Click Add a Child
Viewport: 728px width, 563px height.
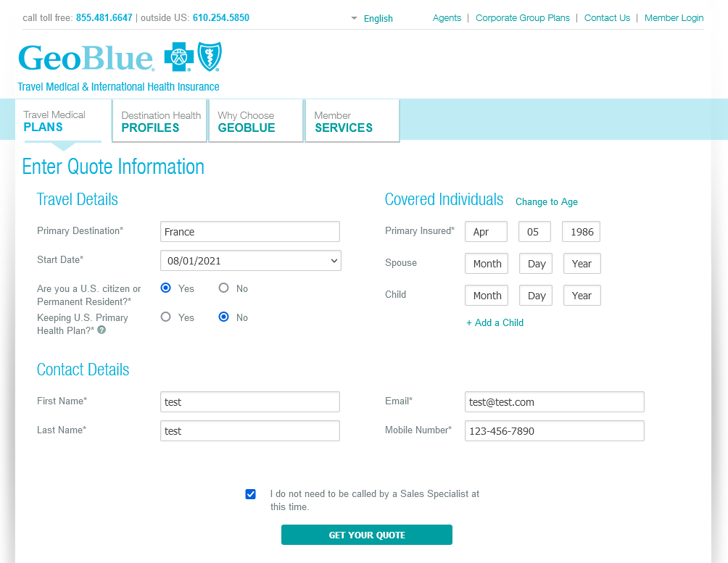coord(495,322)
